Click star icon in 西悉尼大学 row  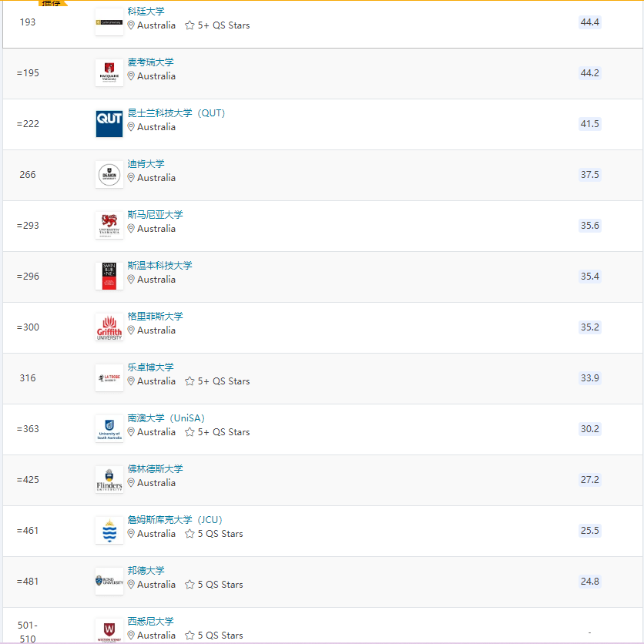coord(190,636)
